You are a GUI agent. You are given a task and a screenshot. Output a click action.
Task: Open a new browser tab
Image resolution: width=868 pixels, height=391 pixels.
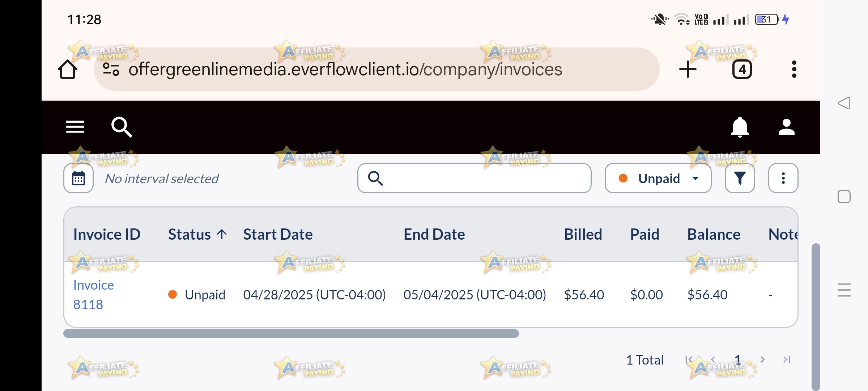point(688,69)
